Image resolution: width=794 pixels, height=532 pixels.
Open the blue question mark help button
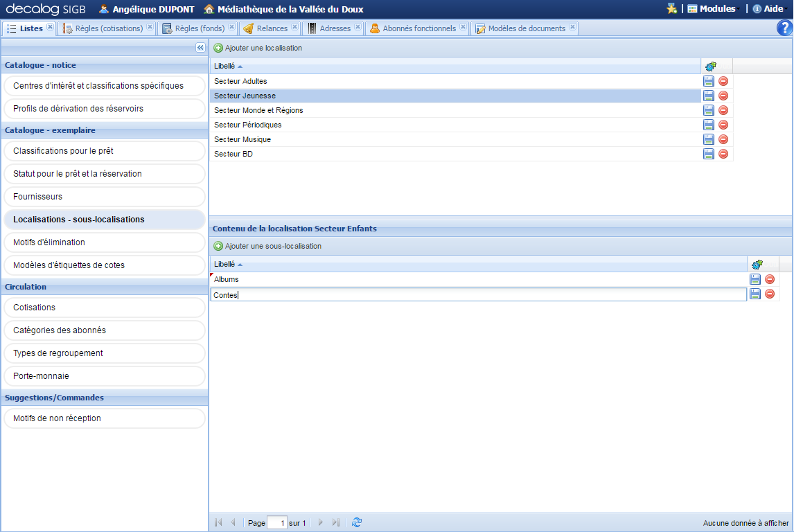coord(785,28)
